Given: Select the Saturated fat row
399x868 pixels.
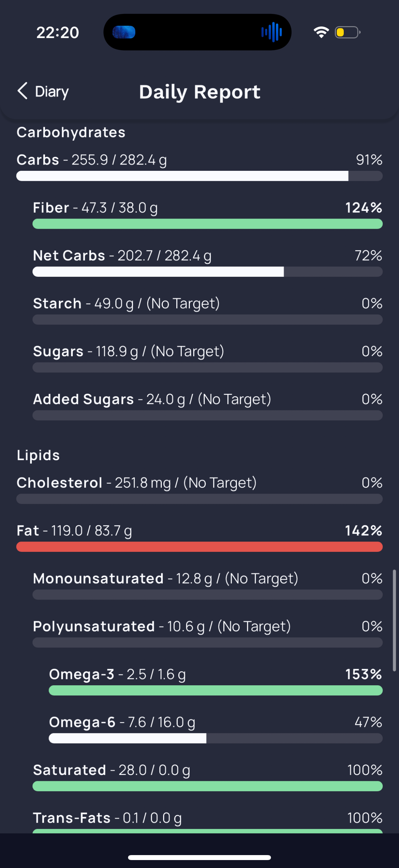Looking at the screenshot, I should (207, 776).
